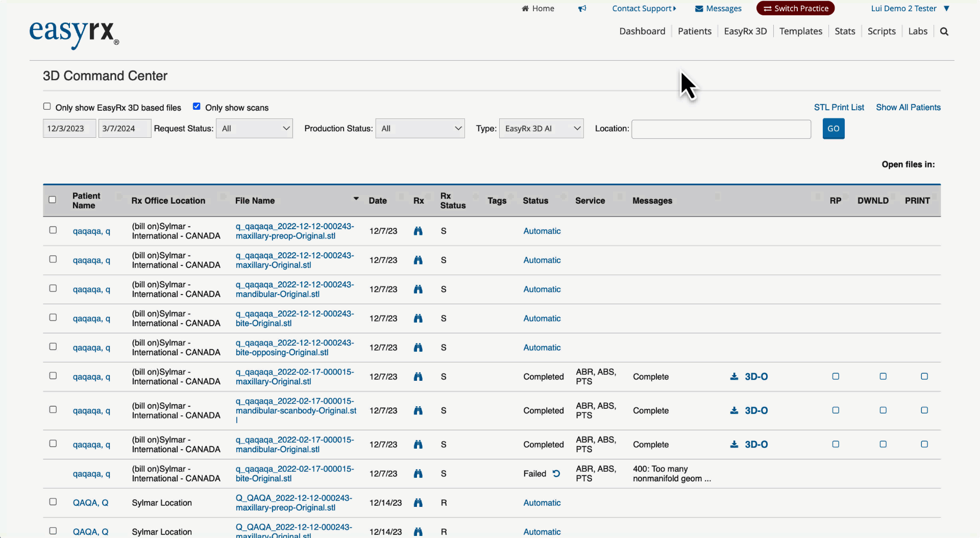This screenshot has width=980, height=538.
Task: Click binoculars icon for 000243-bite-Original.stl row
Action: pos(418,319)
